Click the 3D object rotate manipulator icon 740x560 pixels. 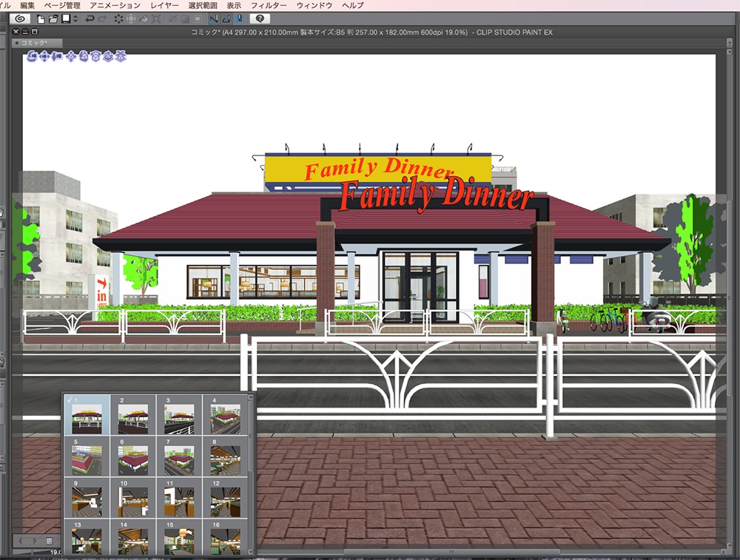84,57
